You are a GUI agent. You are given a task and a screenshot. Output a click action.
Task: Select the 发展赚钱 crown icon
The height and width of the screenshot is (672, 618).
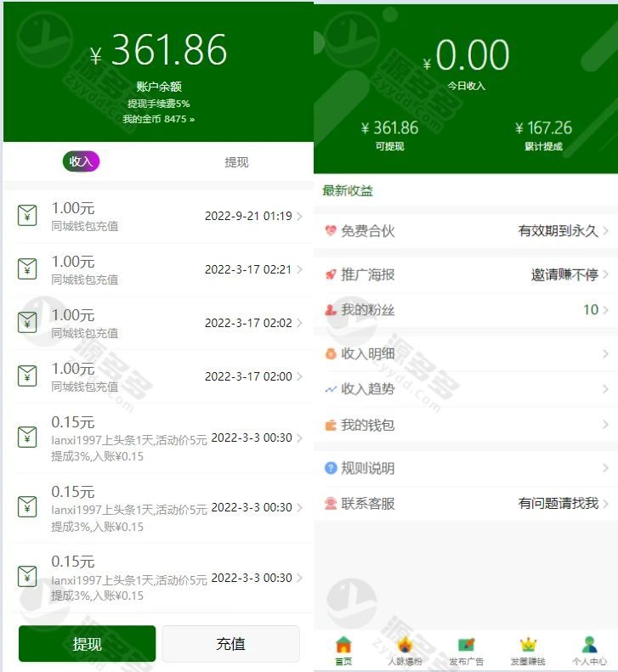coord(528,645)
